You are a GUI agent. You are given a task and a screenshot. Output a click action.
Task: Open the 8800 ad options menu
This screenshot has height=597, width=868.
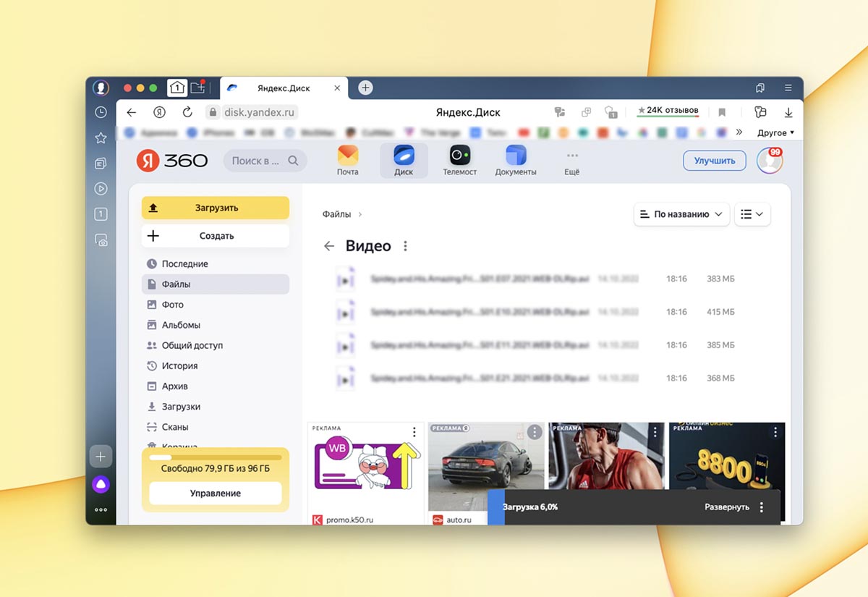click(775, 432)
